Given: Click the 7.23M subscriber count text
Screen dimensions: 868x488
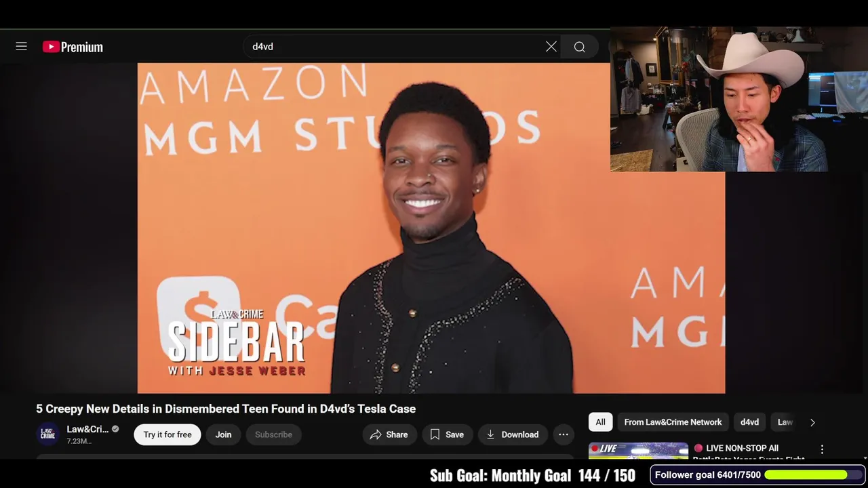Looking at the screenshot, I should [x=79, y=441].
